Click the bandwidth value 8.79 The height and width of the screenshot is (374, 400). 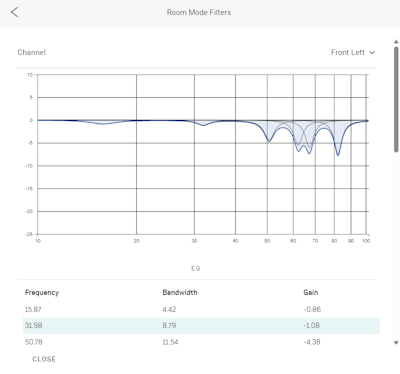coord(169,325)
